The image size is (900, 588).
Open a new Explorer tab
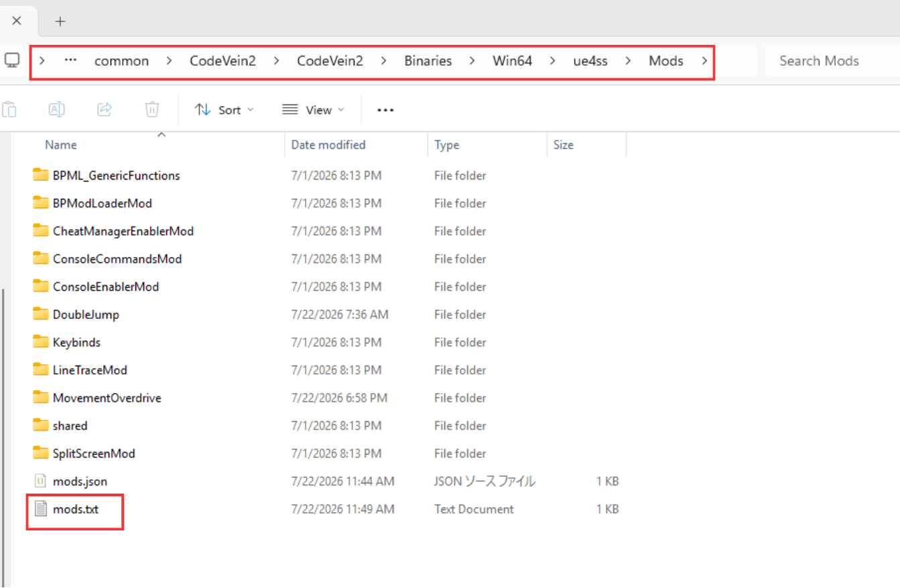[x=60, y=21]
